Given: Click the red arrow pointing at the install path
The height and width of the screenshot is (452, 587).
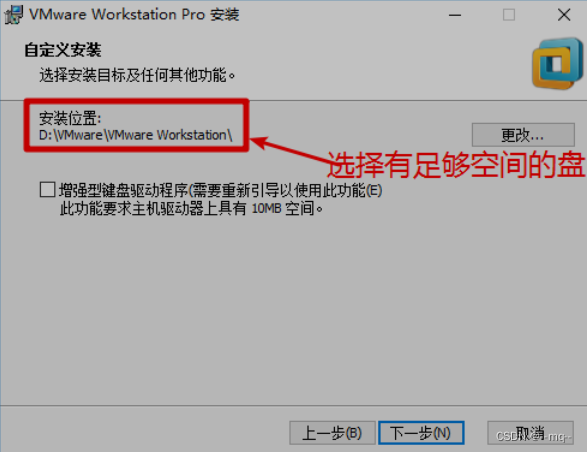Looking at the screenshot, I should pos(290,151).
